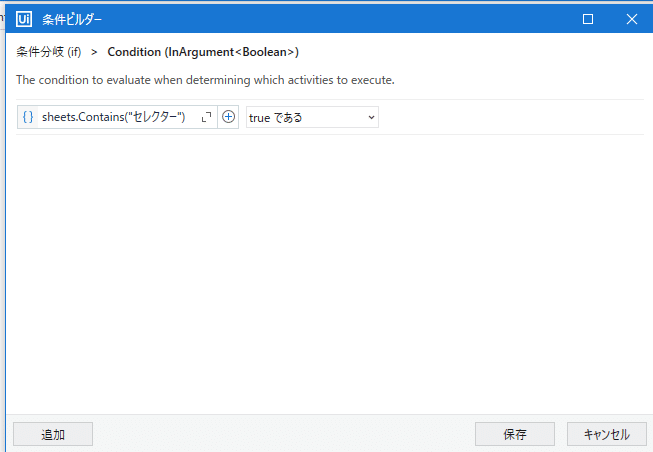Viewport: 653px width, 452px height.
Task: Click the UiPath logo in title bar
Action: 24,19
